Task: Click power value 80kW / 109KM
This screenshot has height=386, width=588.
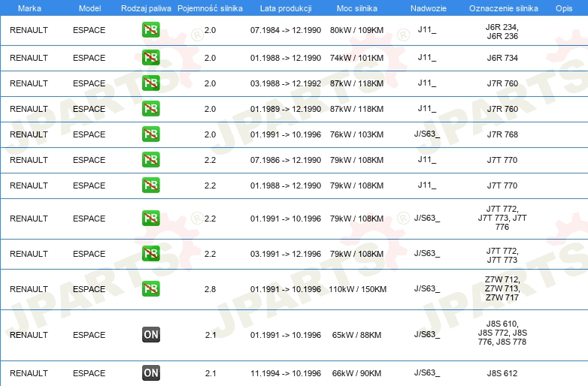Action: 356,30
